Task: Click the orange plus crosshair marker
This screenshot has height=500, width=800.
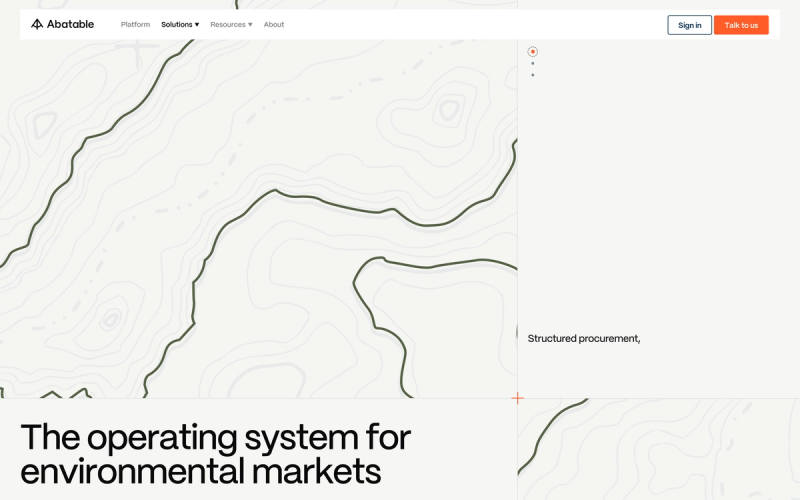Action: [517, 398]
